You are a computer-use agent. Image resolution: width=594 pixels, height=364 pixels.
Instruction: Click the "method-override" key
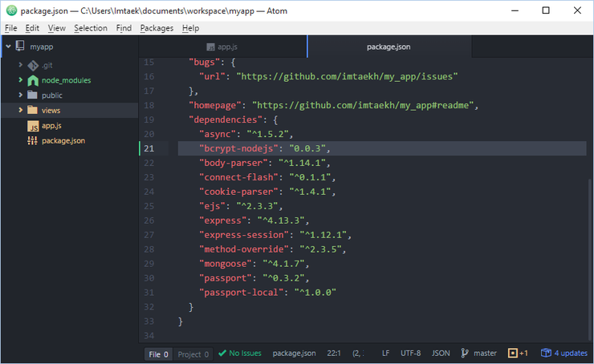click(x=244, y=249)
